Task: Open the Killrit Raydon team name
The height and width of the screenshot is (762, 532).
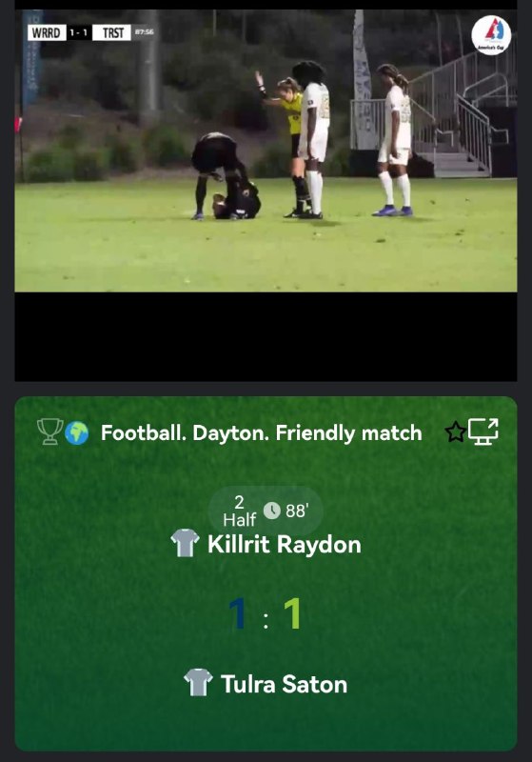Action: pyautogui.click(x=285, y=544)
